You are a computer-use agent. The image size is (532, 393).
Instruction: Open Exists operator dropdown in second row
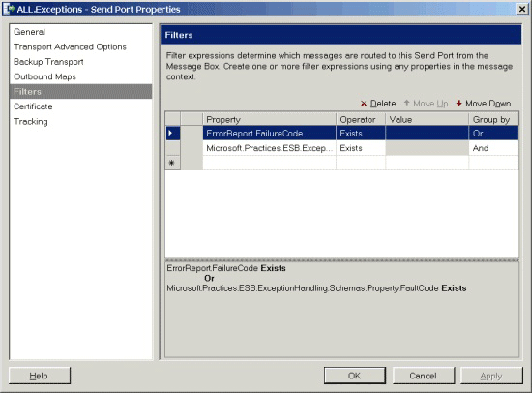pos(361,148)
